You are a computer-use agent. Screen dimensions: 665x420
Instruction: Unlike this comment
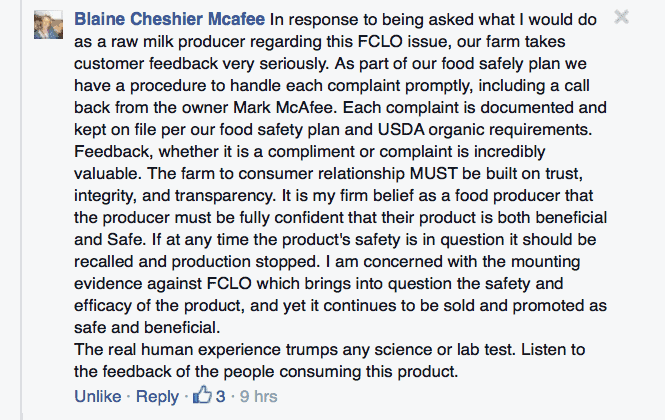coord(99,397)
